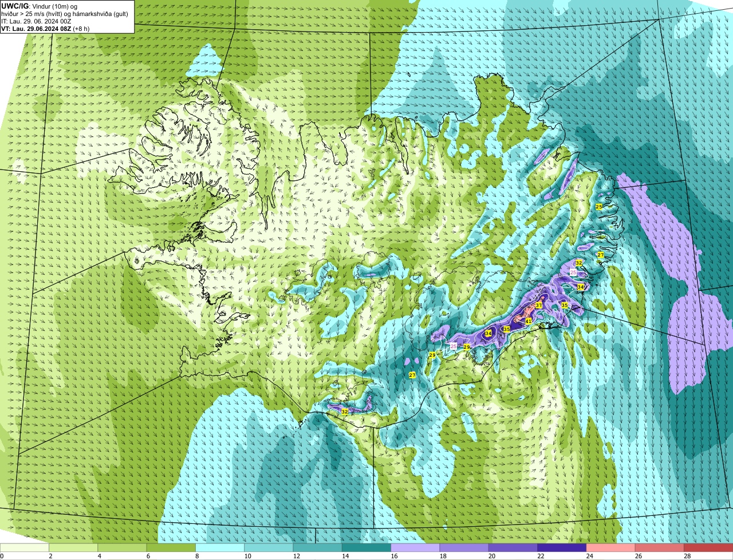
Task: Choose the 14–16 m/s dark teal swatch
Action: pos(366,547)
